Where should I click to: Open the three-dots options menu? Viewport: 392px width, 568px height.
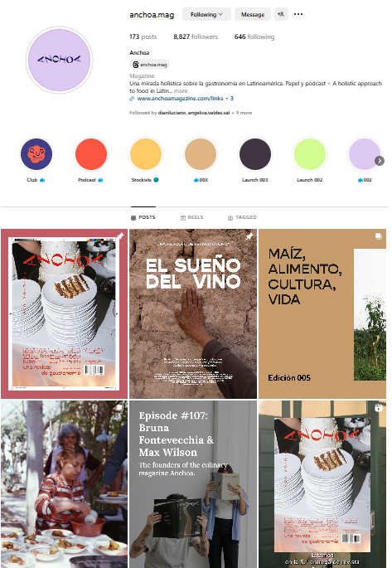(x=298, y=14)
